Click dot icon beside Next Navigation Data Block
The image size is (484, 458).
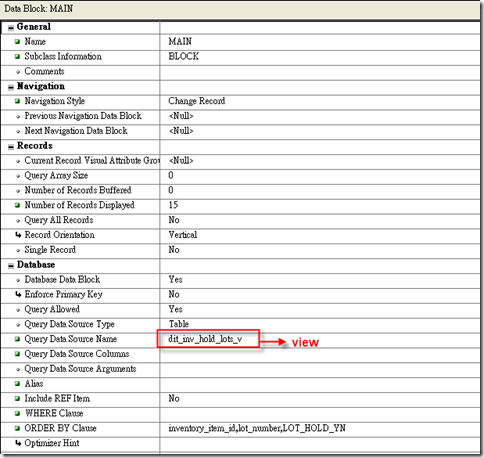18,131
